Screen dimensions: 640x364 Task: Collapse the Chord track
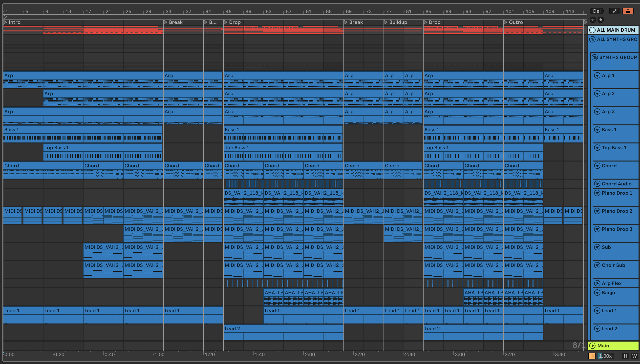pos(597,166)
